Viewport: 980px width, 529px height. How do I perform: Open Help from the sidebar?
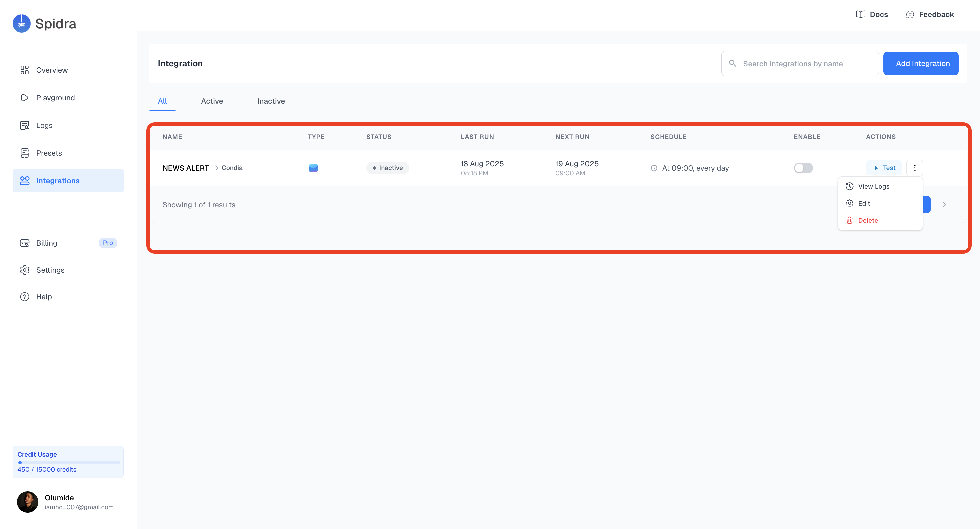pos(44,297)
